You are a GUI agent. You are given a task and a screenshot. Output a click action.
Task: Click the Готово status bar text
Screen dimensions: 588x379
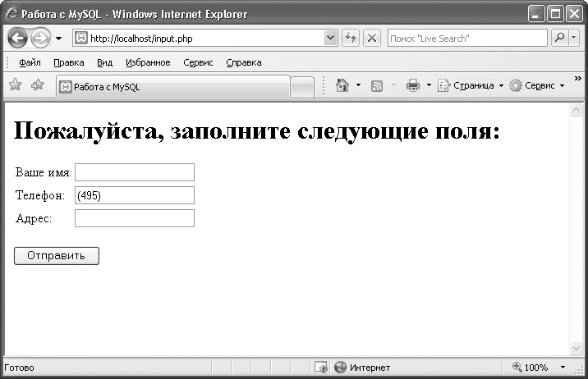19,368
